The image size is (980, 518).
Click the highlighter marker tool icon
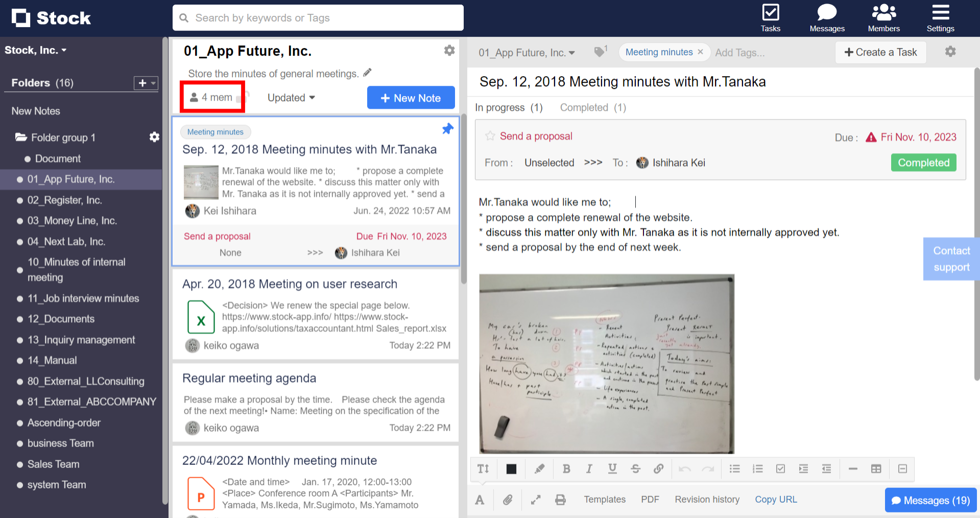539,468
